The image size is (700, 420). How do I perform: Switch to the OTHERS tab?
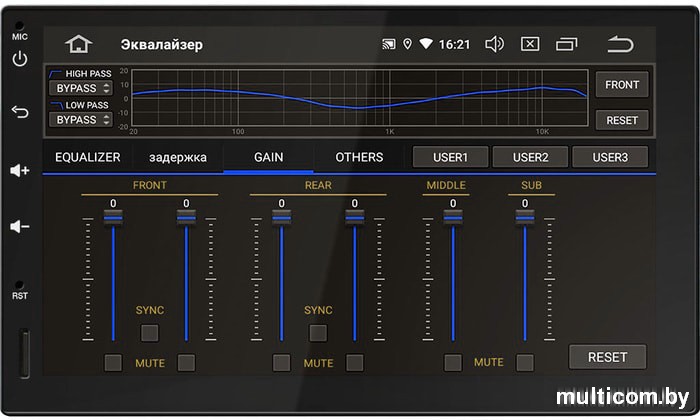(x=359, y=158)
